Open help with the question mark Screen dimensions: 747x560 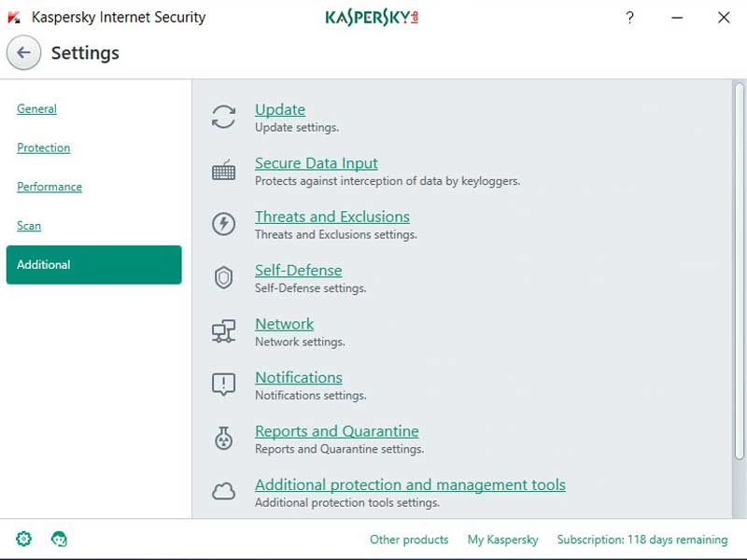click(629, 18)
